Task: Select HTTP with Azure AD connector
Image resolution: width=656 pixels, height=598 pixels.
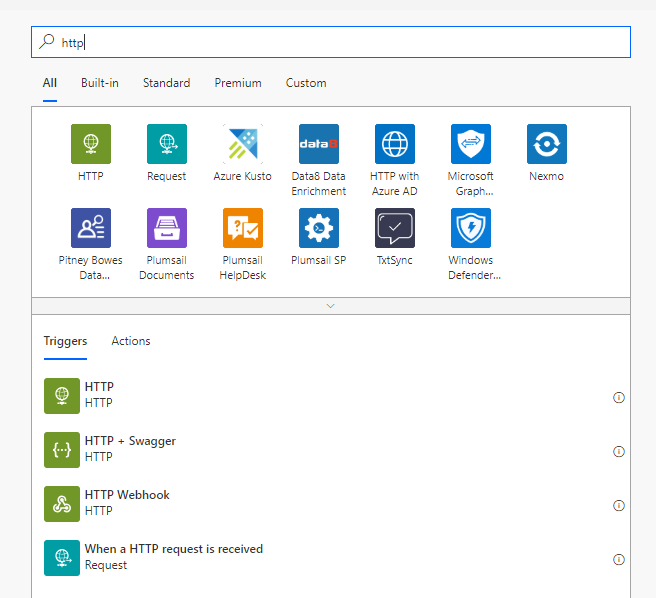Action: pyautogui.click(x=395, y=144)
